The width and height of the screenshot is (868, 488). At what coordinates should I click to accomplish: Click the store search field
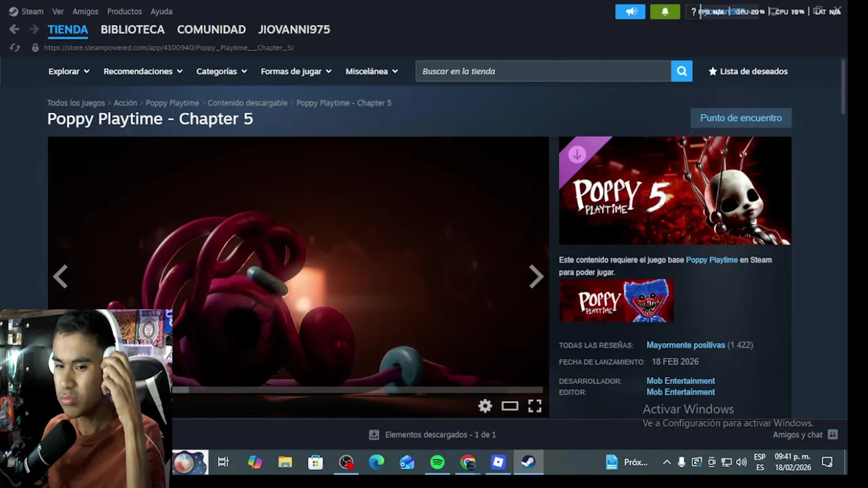coord(543,71)
